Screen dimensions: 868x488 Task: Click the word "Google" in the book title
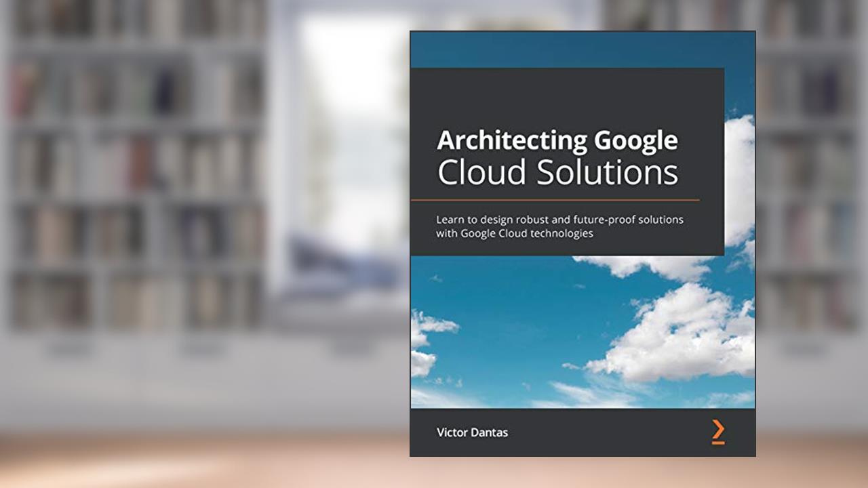[635, 140]
